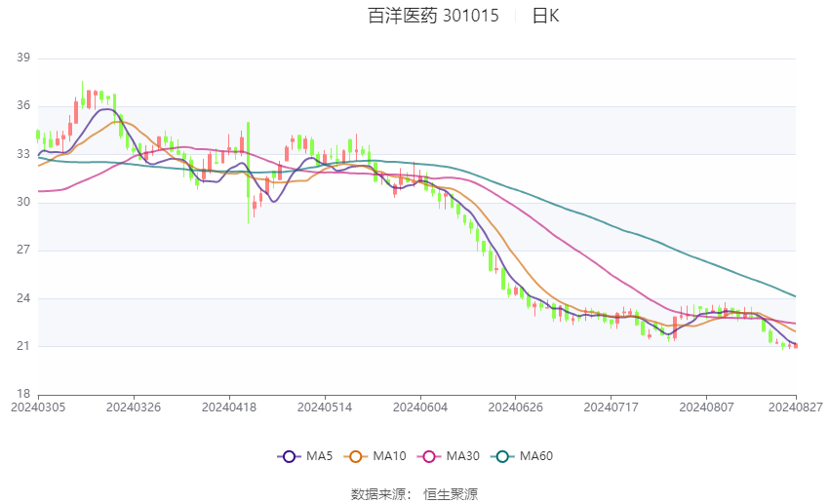This screenshot has width=829, height=504.
Task: Click the y-axis value 33
Action: pos(23,154)
